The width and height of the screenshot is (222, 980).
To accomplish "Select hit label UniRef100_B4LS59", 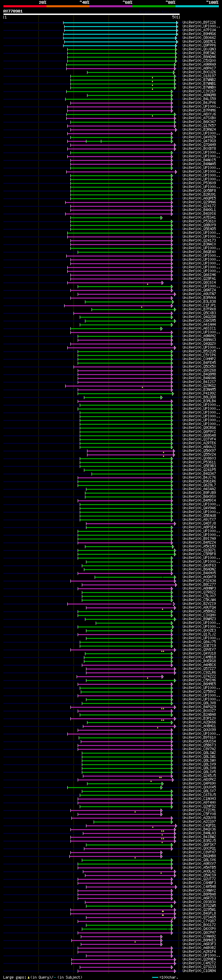I will pyautogui.click(x=199, y=99).
